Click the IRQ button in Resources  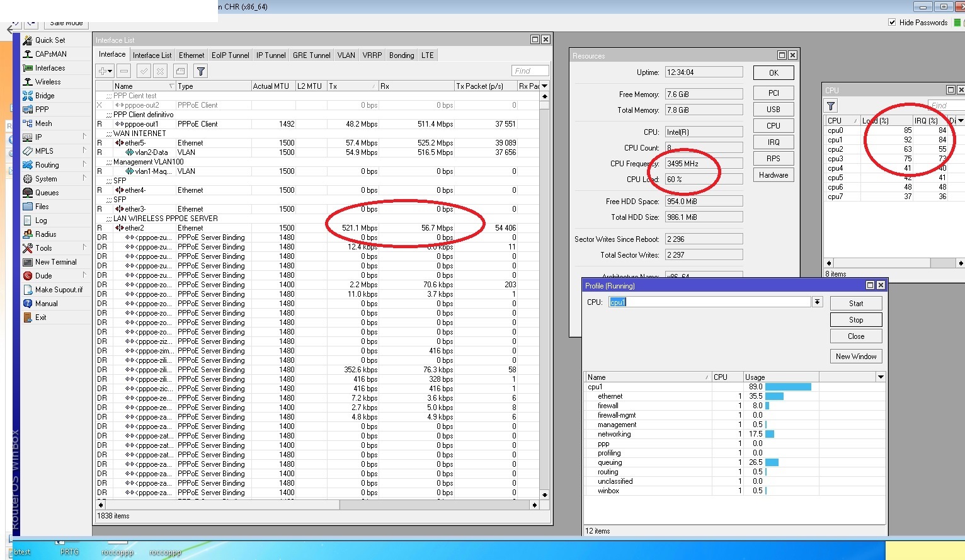click(x=774, y=142)
